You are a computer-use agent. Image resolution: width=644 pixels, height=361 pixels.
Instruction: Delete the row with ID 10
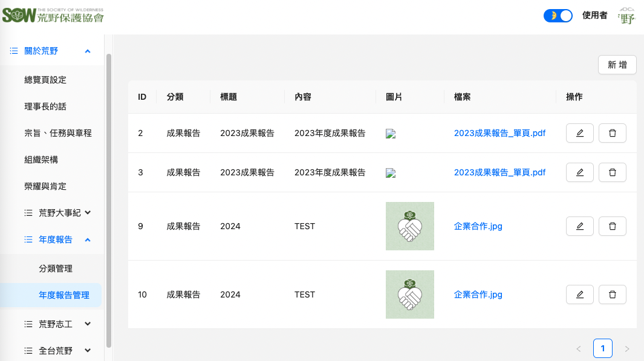[612, 294]
